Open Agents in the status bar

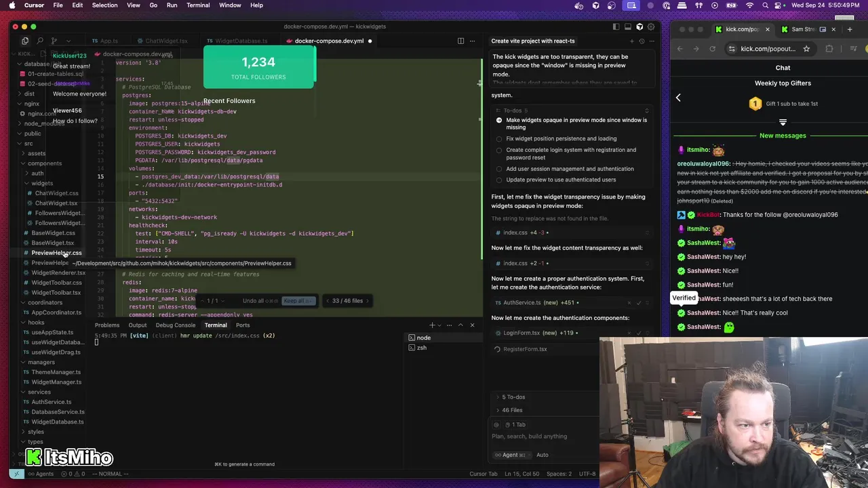point(41,474)
